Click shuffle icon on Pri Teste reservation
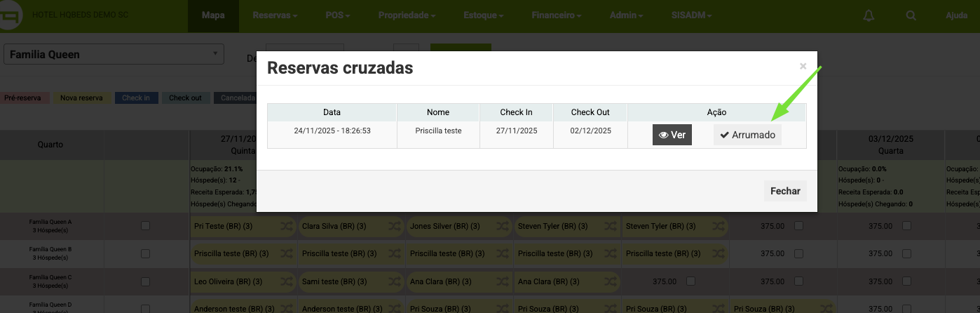The image size is (980, 313). coord(287,227)
